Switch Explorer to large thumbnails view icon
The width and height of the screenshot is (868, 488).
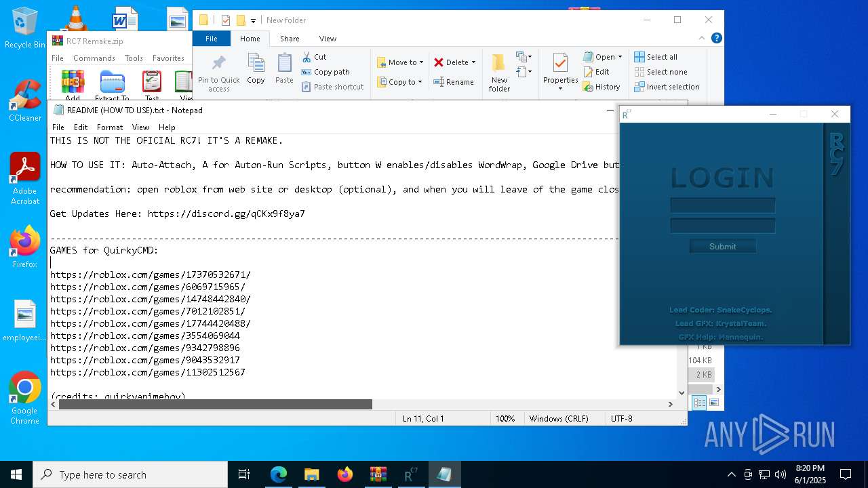(x=713, y=403)
